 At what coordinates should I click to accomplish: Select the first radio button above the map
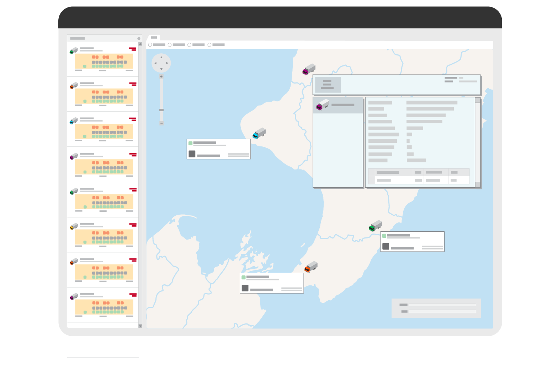click(x=150, y=45)
